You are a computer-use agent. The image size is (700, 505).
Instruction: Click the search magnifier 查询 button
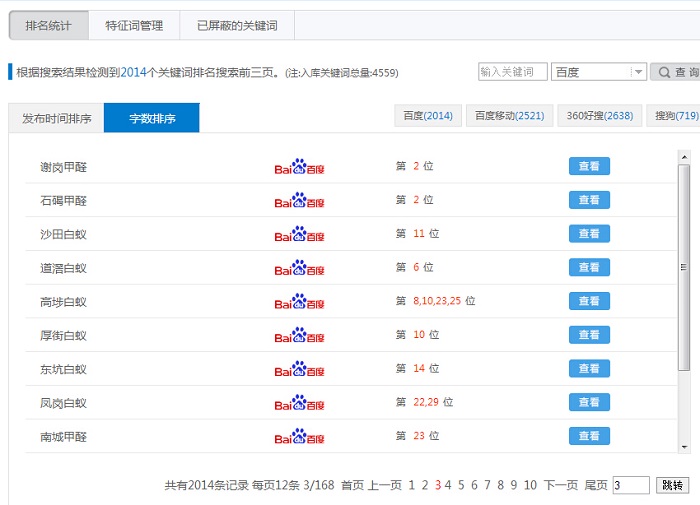(676, 72)
